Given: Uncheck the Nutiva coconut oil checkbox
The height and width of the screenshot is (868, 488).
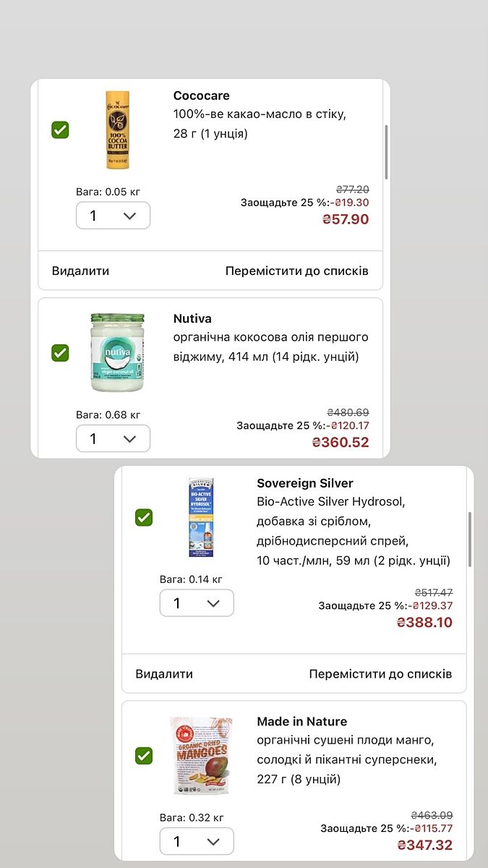Looking at the screenshot, I should 60,353.
